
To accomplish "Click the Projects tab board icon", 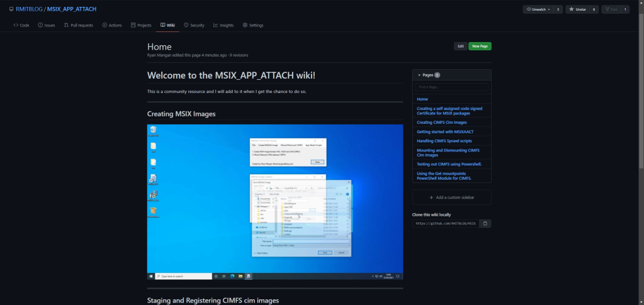I will (x=133, y=25).
